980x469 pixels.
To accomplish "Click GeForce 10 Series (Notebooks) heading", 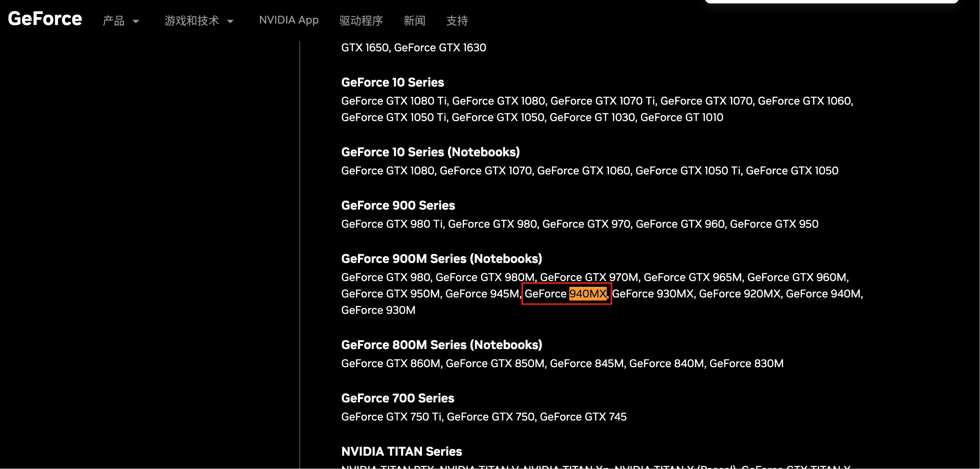I will pos(430,152).
